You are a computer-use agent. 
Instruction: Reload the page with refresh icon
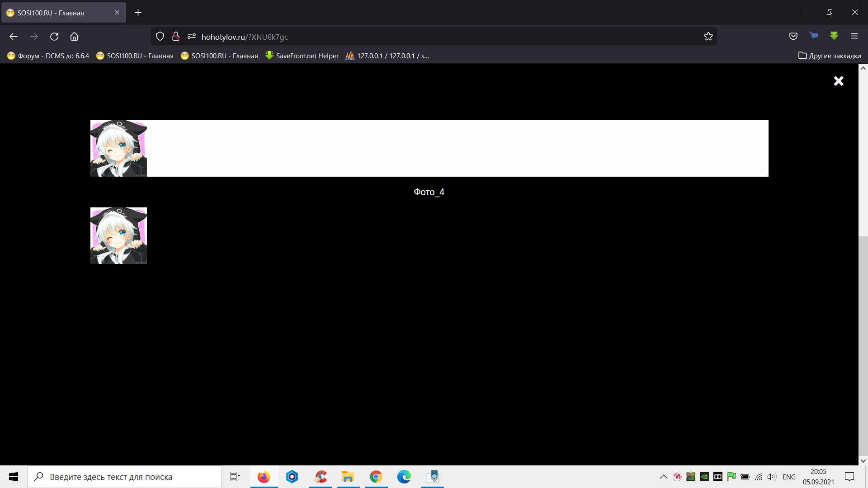54,37
